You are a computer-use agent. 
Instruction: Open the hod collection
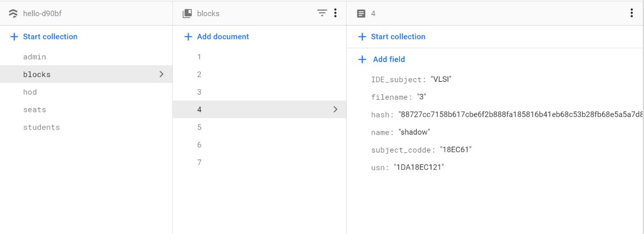tap(30, 92)
